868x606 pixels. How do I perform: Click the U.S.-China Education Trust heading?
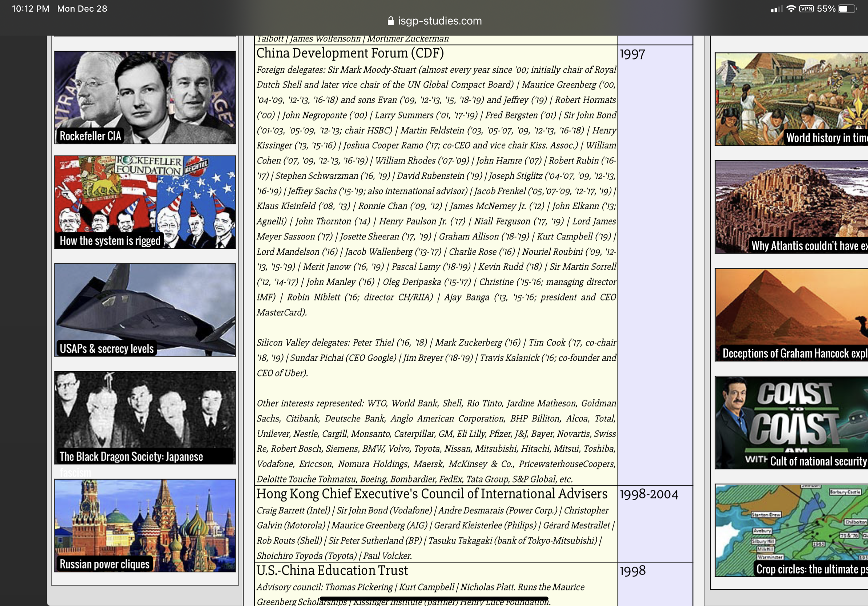click(332, 570)
